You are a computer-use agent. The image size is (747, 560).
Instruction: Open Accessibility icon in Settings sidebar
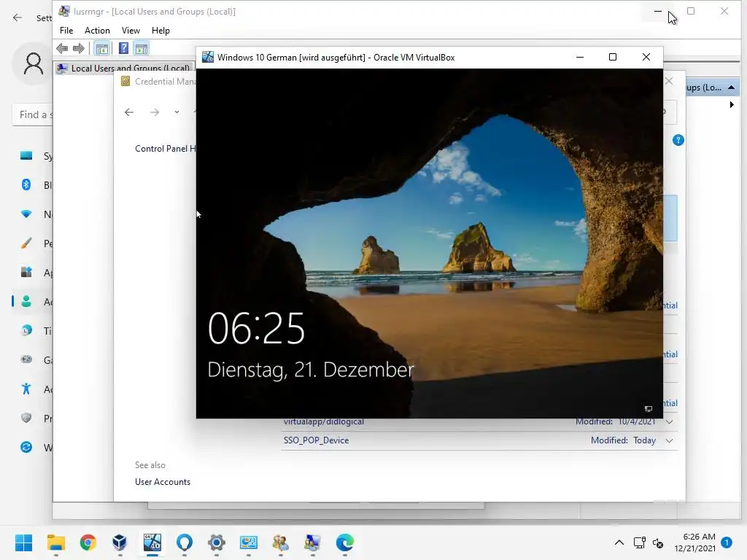[26, 389]
